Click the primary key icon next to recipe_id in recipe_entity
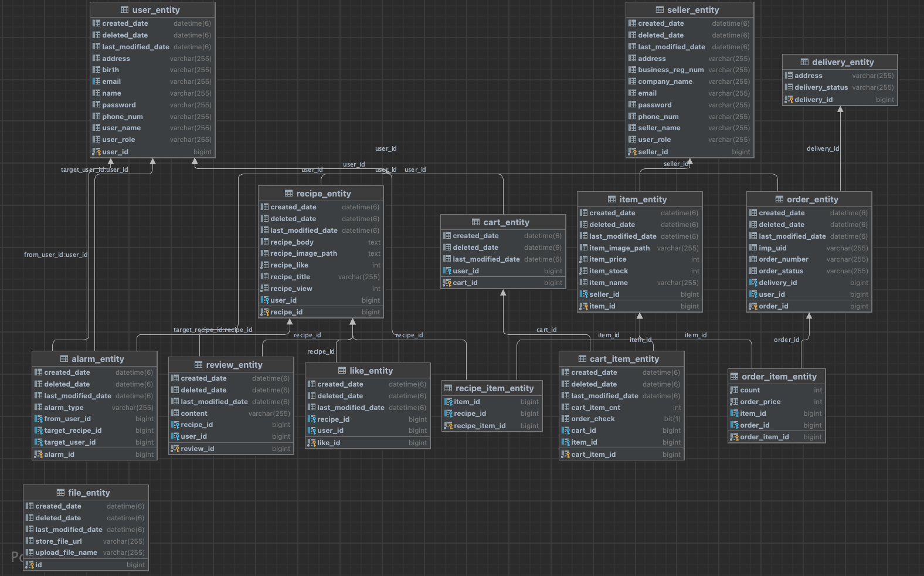 tap(265, 312)
